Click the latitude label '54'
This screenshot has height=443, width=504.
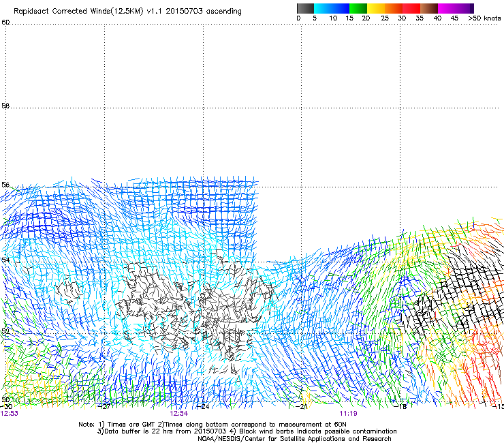click(5, 260)
